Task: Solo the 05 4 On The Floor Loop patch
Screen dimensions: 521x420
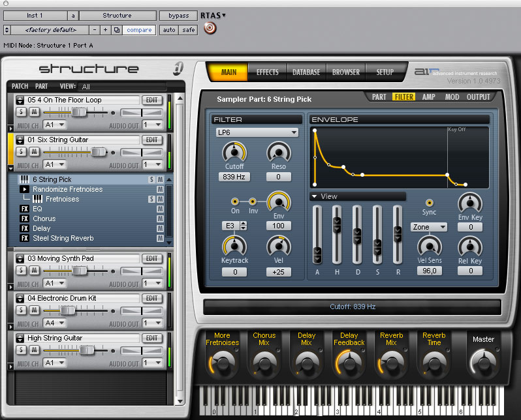Action: [x=22, y=112]
